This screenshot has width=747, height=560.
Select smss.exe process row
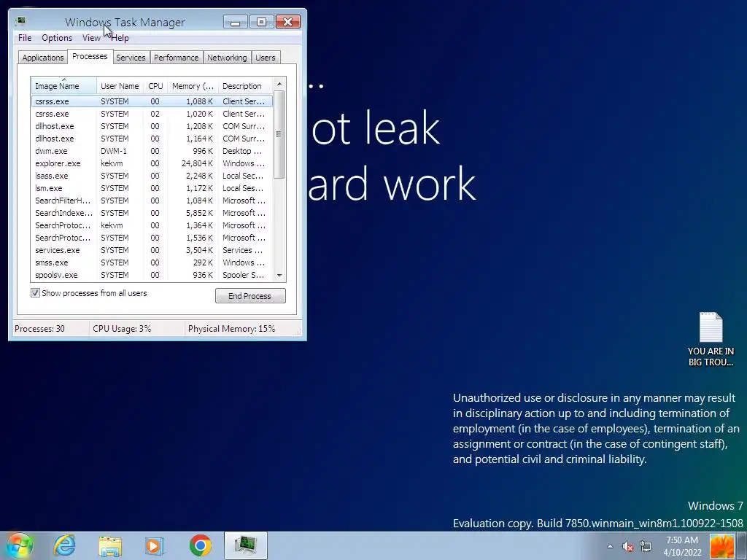point(152,262)
